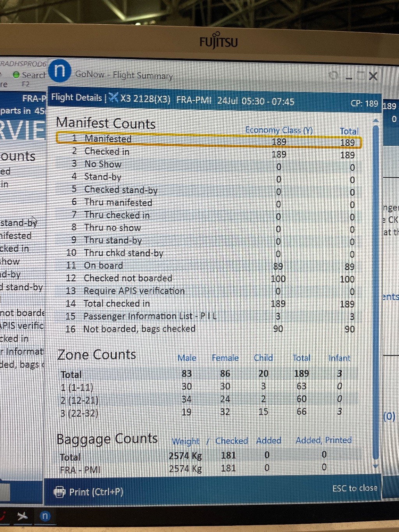Viewport: 399px width, 532px height.
Task: Select the Manifested row
Action: pos(108,139)
